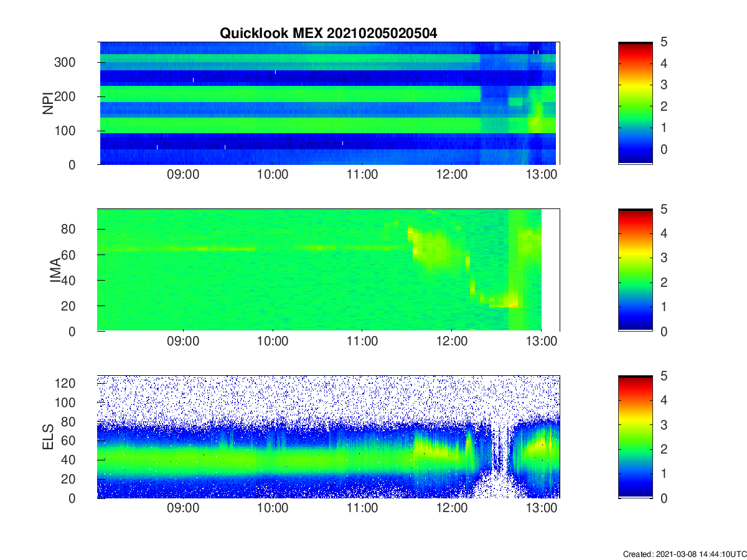Click the 11:00 tick under NPI panel

[362, 175]
